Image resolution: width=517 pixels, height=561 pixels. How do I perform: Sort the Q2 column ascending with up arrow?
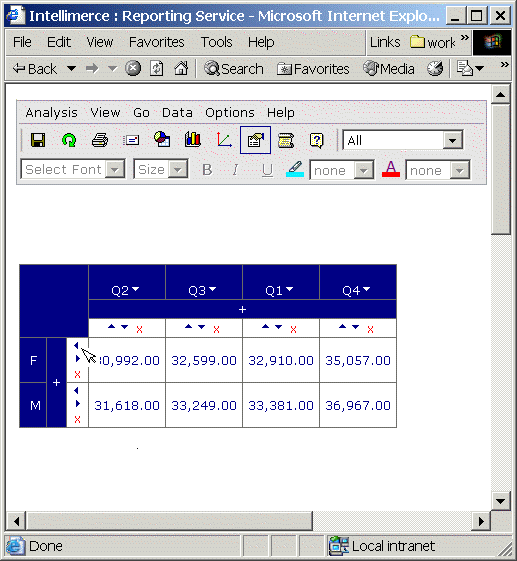(112, 326)
